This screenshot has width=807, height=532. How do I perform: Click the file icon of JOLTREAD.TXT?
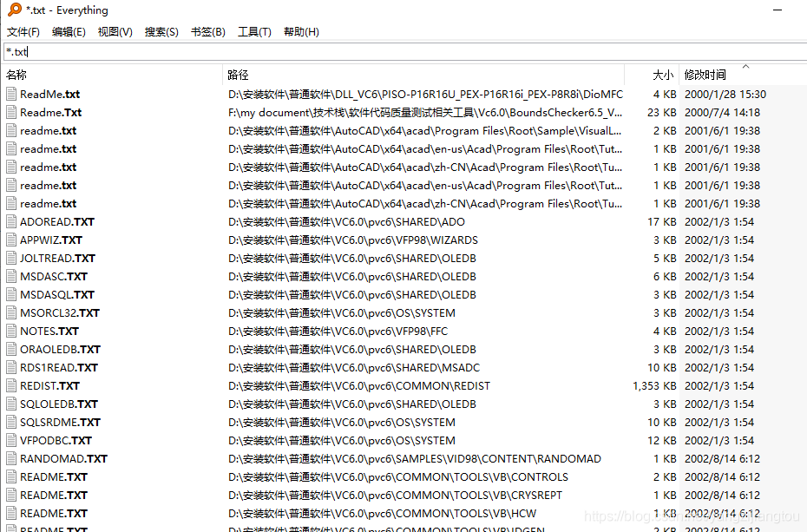(x=11, y=259)
